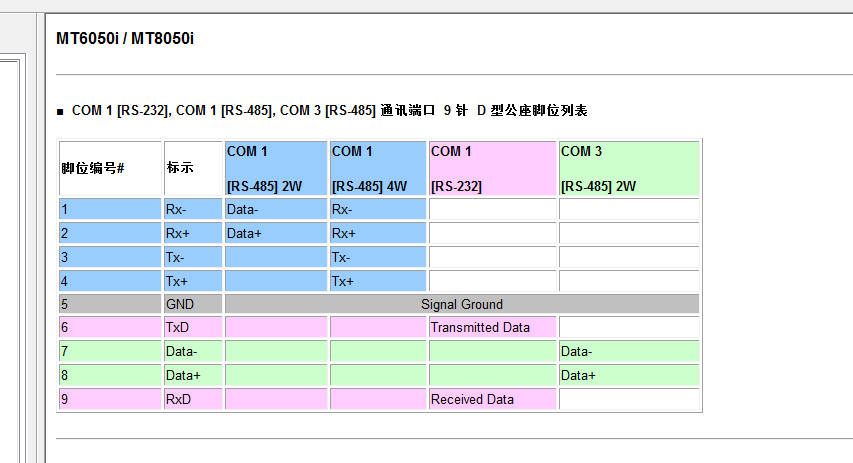Select the COM 1 [RS-485] 2W column header
The width and height of the screenshot is (853, 463).
pyautogui.click(x=276, y=168)
